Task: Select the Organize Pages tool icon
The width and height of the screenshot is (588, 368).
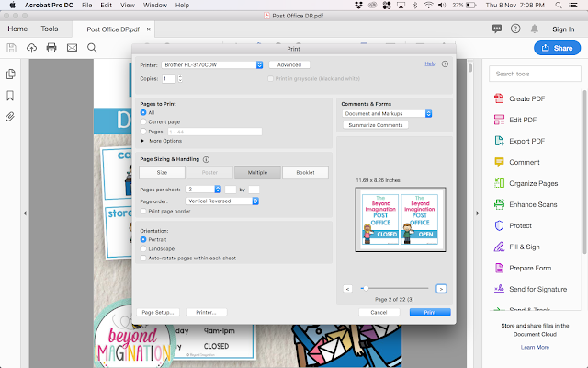Action: coord(499,183)
